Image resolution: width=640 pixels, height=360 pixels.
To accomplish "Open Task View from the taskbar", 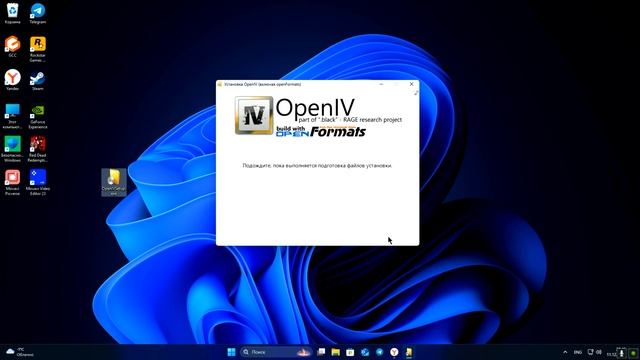I will [321, 352].
